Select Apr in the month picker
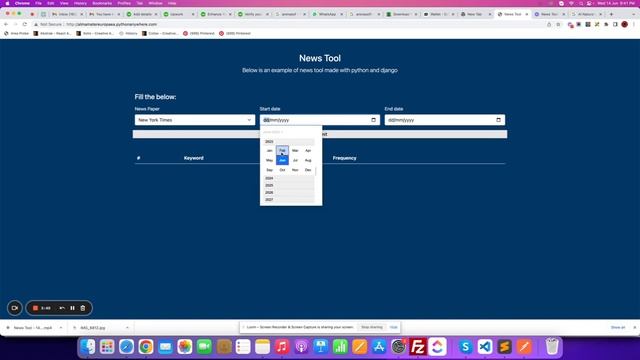The height and width of the screenshot is (360, 640). coord(308,151)
